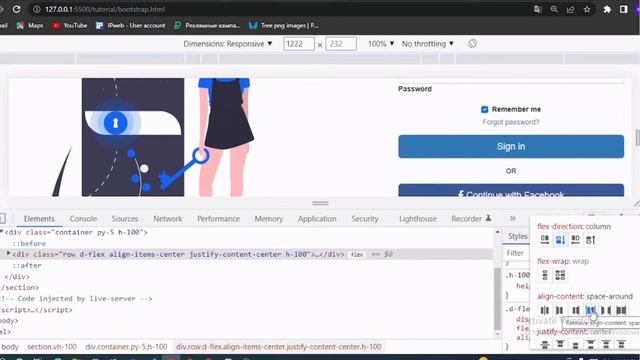Switch to the Elements tab
The height and width of the screenshot is (360, 640).
click(39, 219)
